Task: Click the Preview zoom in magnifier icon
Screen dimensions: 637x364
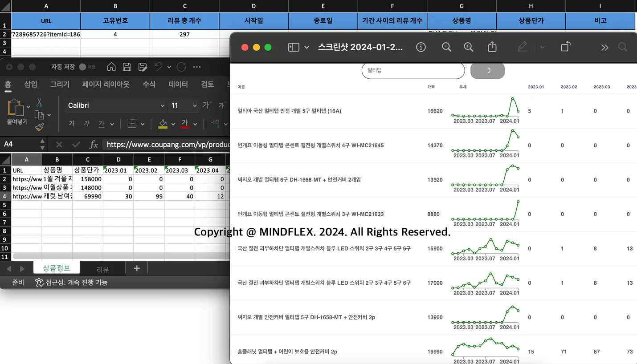Action: [469, 47]
